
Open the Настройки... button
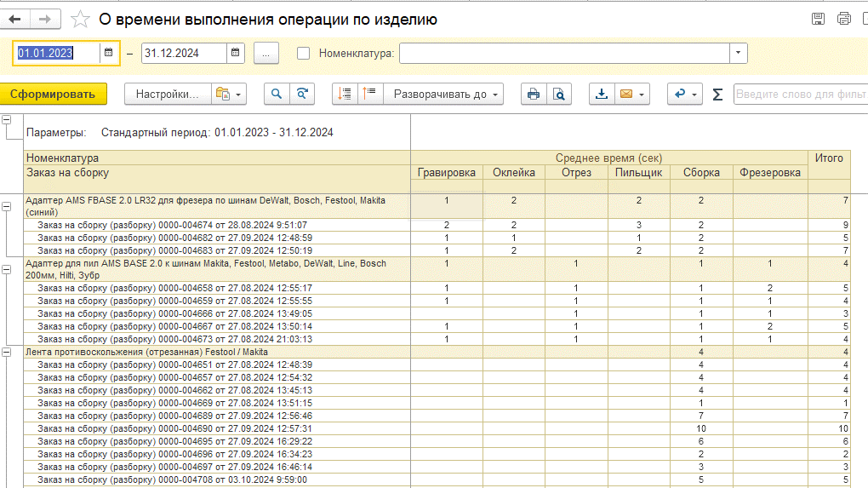[x=167, y=95]
